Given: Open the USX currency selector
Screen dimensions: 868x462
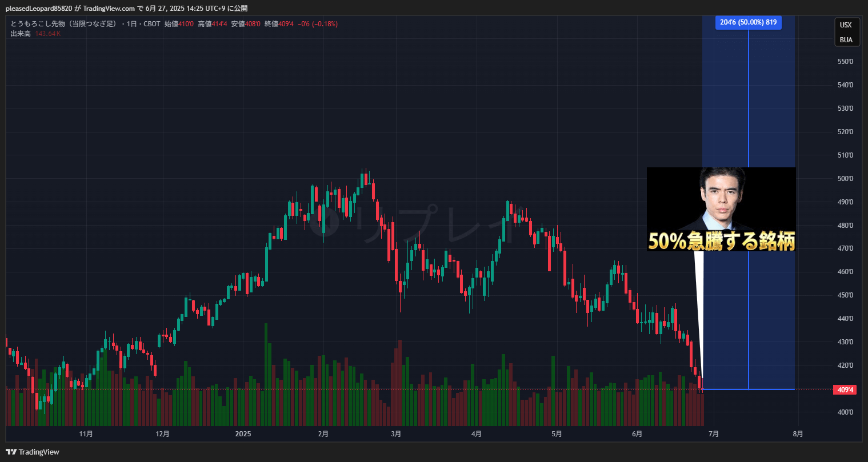Looking at the screenshot, I should click(846, 25).
